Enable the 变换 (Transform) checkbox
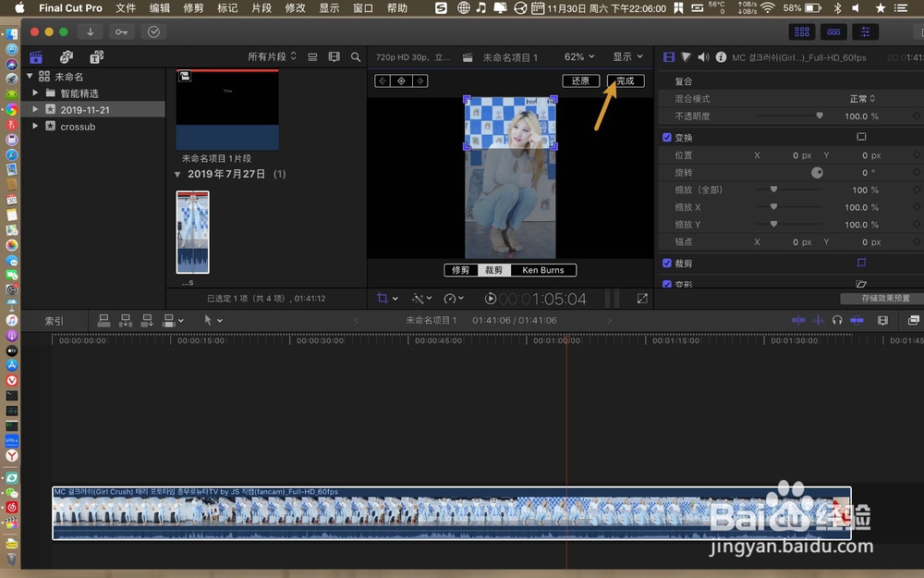Screen dimensions: 924x578 click(x=667, y=136)
